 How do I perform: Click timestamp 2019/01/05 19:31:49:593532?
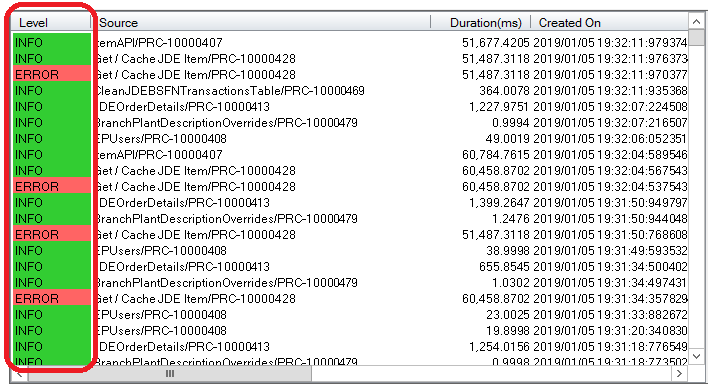(610, 250)
